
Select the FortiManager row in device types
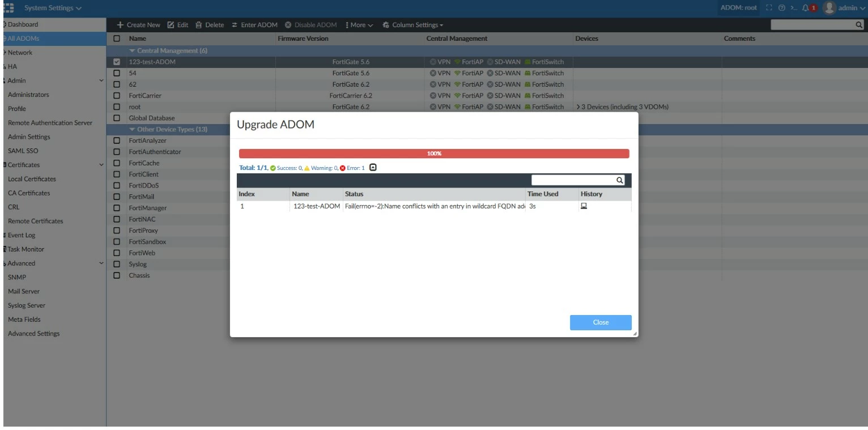point(148,208)
